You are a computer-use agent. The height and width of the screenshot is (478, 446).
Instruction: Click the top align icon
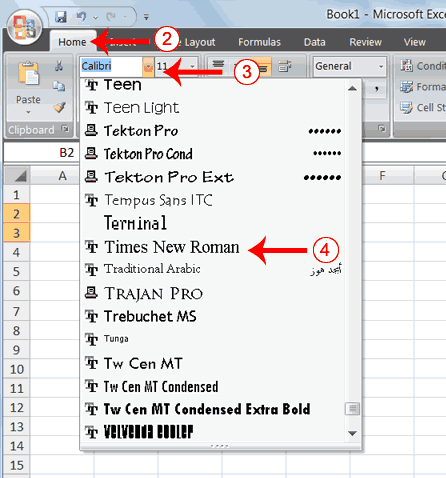coord(218,63)
